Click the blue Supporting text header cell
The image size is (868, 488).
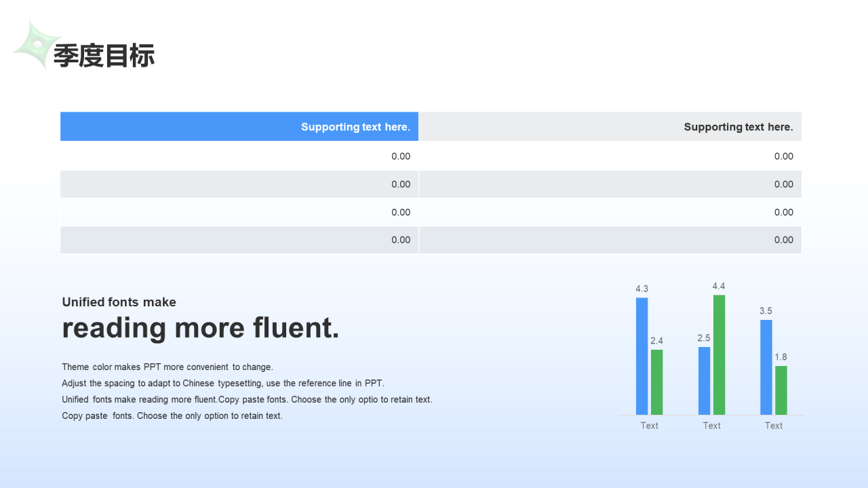239,127
